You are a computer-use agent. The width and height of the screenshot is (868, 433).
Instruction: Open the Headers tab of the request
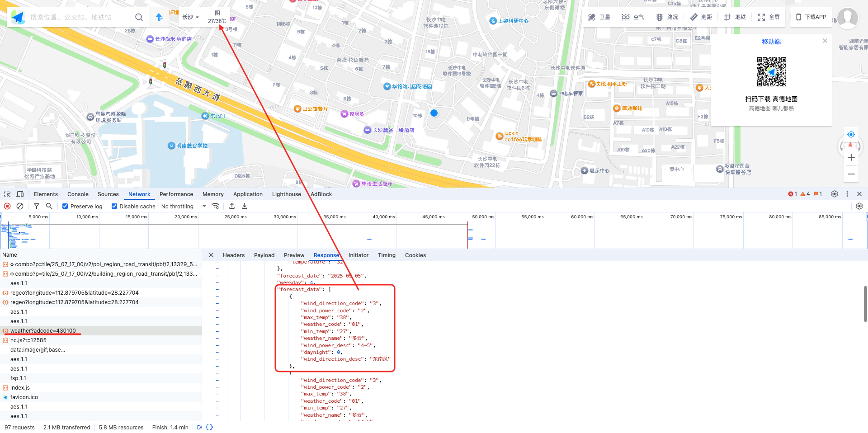click(233, 255)
